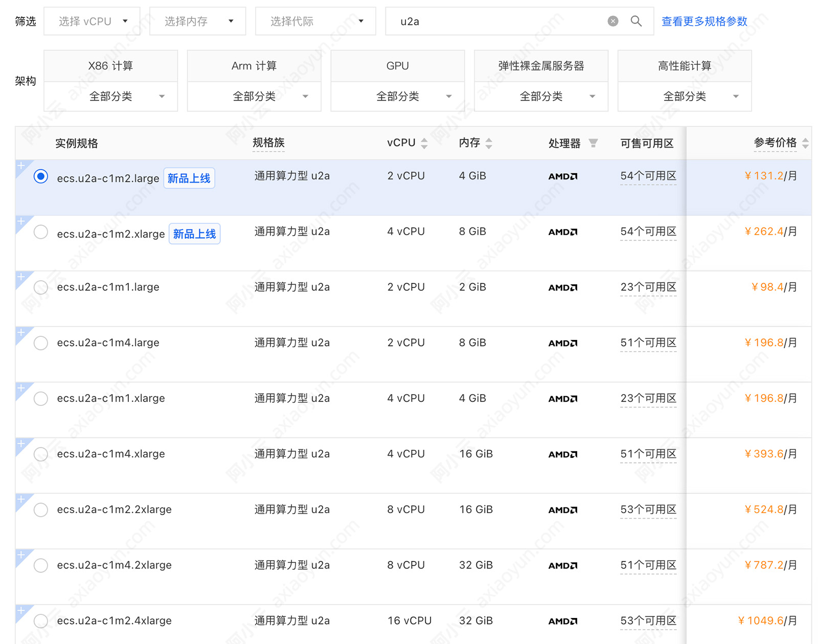Click the 实例规格 column header
Image resolution: width=818 pixels, height=644 pixels.
(77, 144)
